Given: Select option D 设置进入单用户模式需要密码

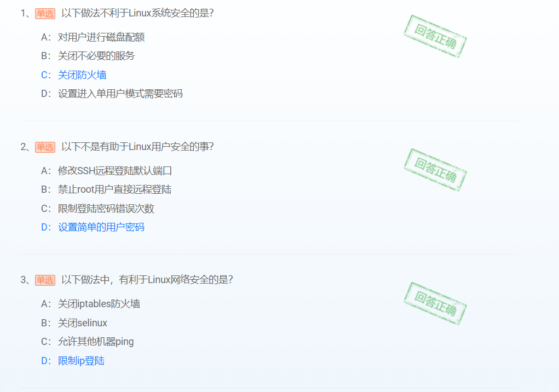Looking at the screenshot, I should point(112,94).
